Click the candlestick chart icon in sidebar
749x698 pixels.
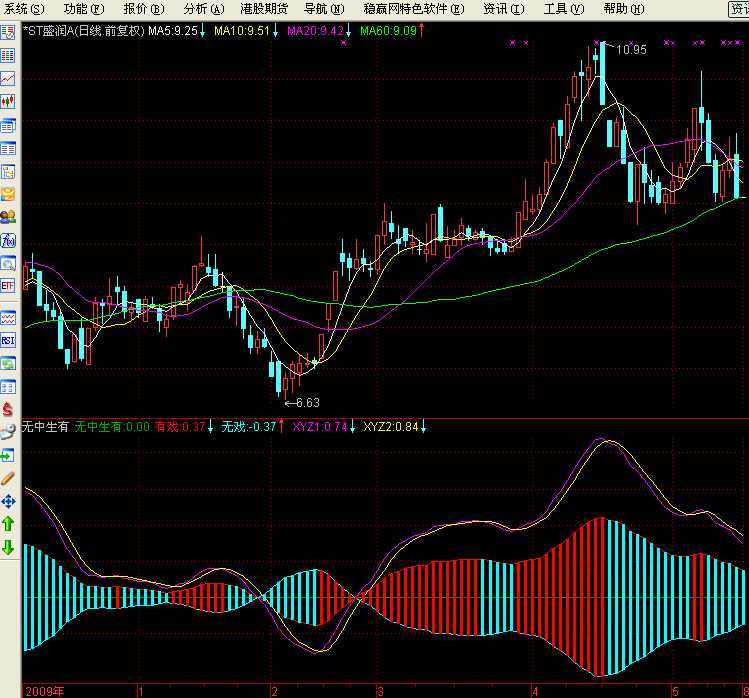[8, 101]
